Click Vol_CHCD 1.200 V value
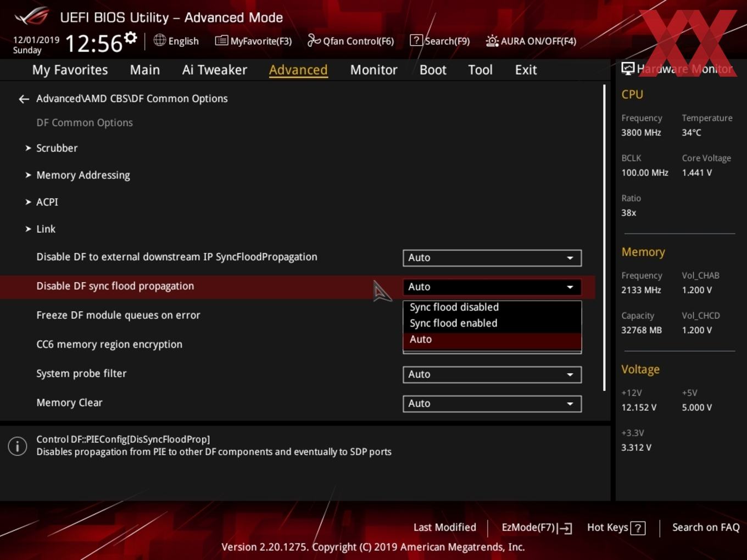 tap(696, 330)
